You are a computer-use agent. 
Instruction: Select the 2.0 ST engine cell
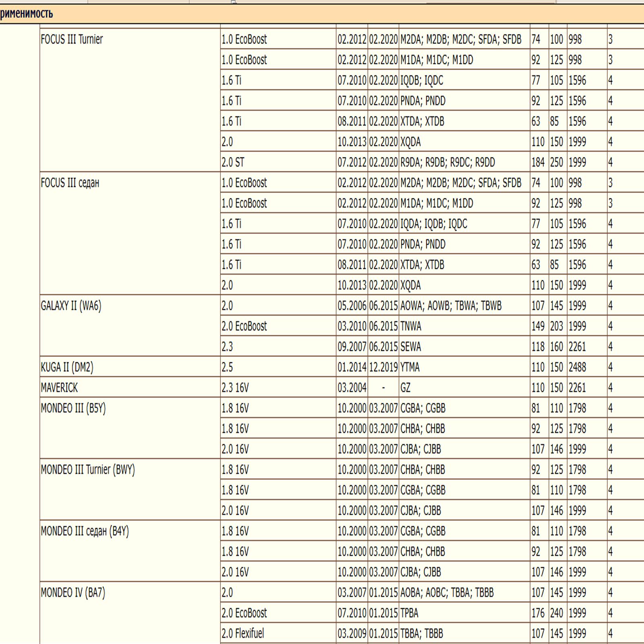pos(233,162)
